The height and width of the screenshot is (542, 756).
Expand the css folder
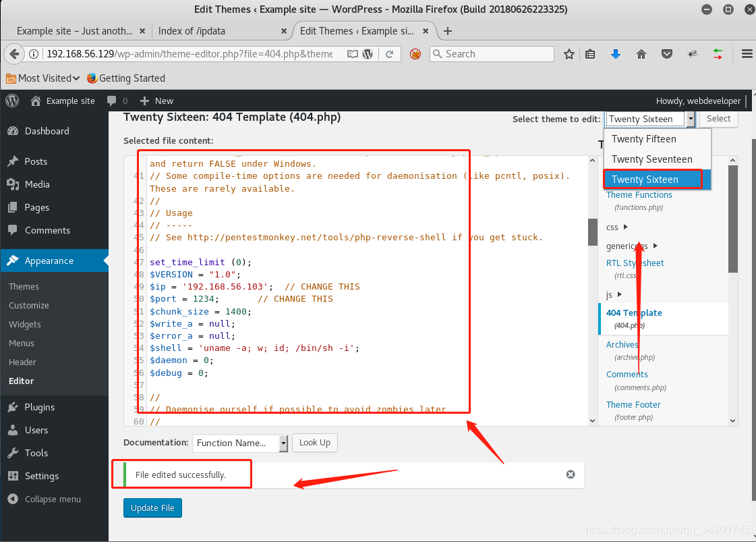(616, 227)
